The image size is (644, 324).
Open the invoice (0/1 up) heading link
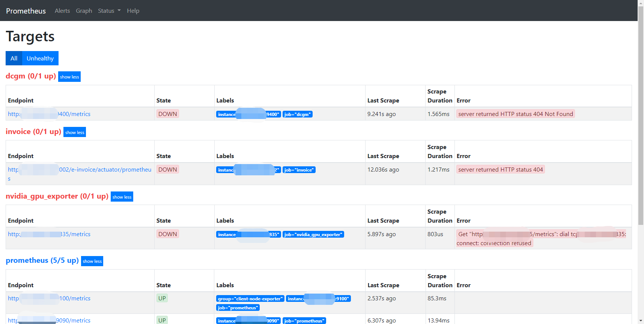(33, 131)
